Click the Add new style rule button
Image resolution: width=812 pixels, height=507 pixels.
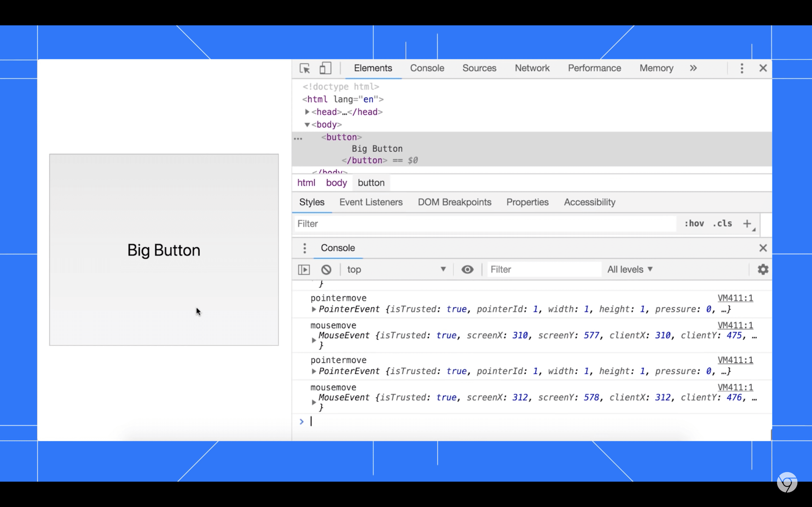pyautogui.click(x=748, y=224)
